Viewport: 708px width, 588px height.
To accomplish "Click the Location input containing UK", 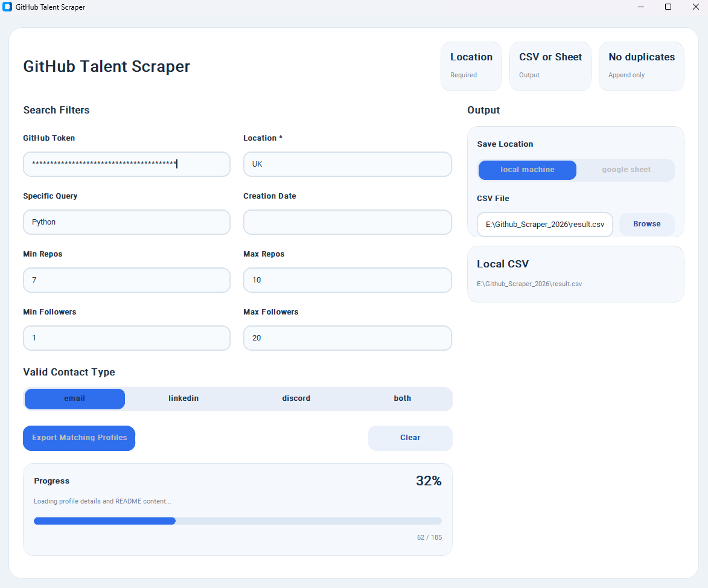I will point(347,164).
